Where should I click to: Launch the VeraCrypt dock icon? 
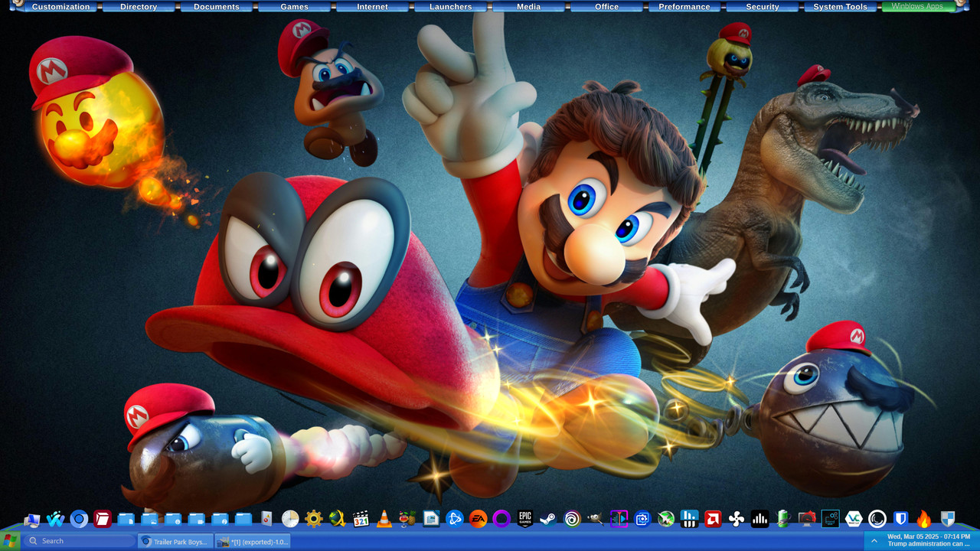pos(854,520)
